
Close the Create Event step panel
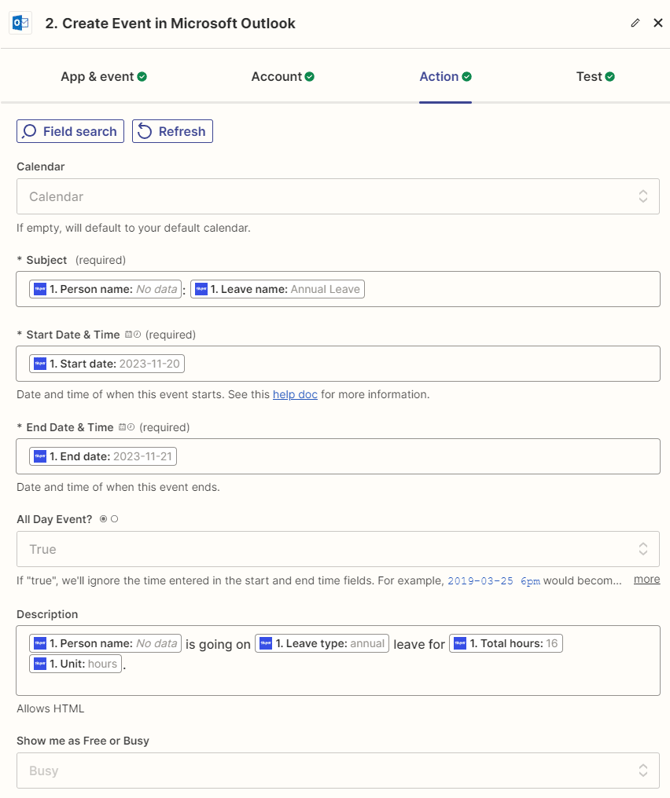tap(658, 23)
